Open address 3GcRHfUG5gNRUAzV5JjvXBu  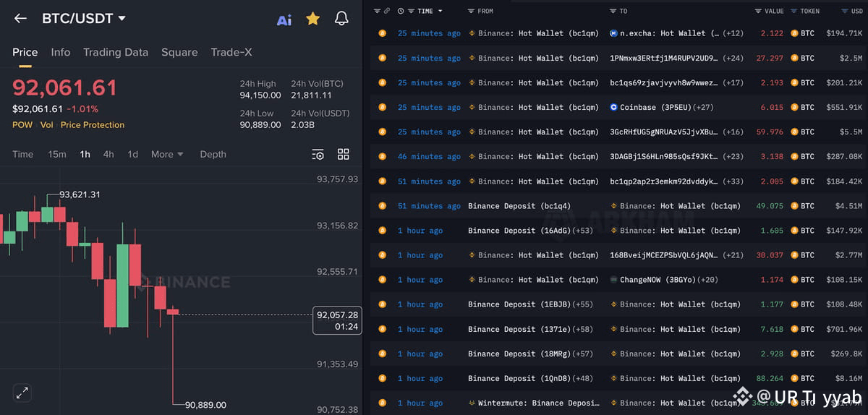click(x=664, y=132)
